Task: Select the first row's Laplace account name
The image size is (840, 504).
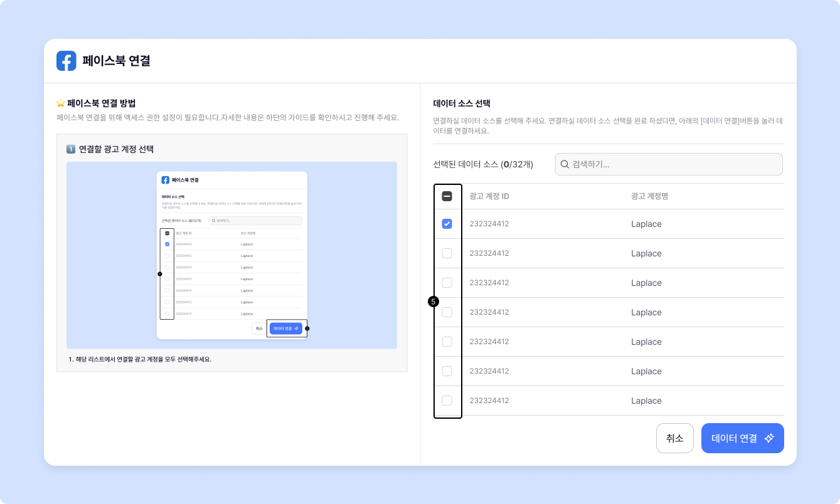Action: (x=646, y=224)
